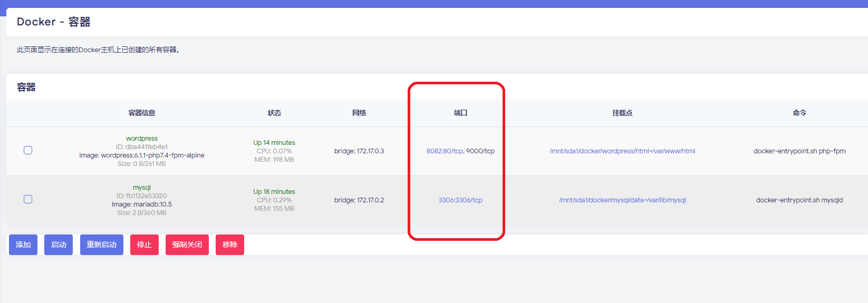This screenshot has width=868, height=303.
Task: Click the MEM: 155 MB value
Action: pyautogui.click(x=274, y=209)
